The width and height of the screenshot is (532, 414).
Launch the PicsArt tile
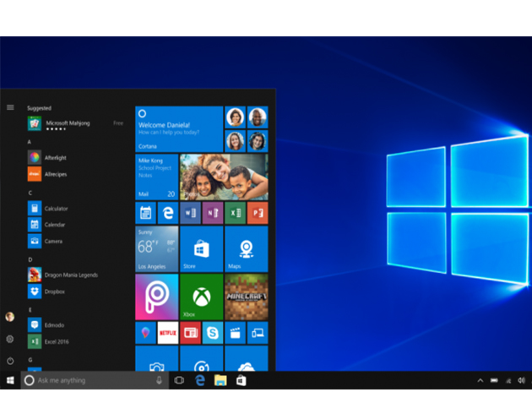click(157, 297)
